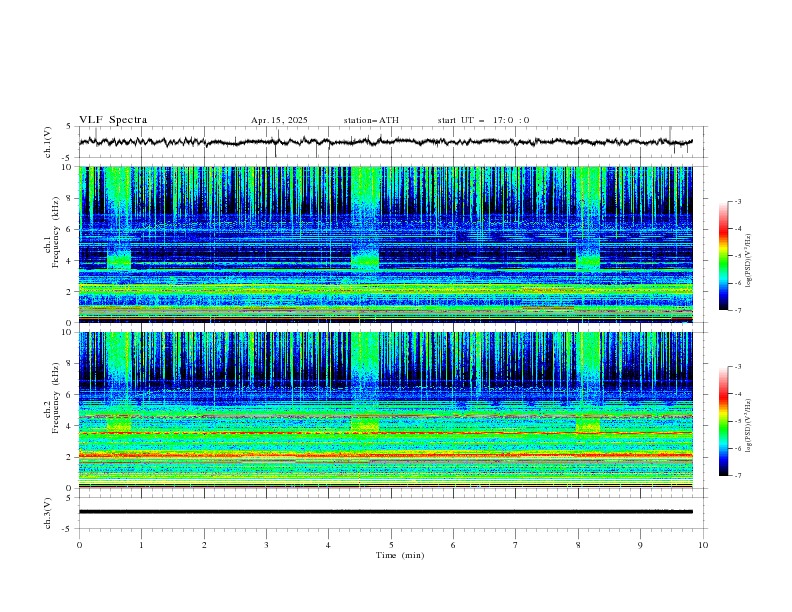792x612 pixels.
Task: Click the "3" tick on the time axis
Action: 266,545
